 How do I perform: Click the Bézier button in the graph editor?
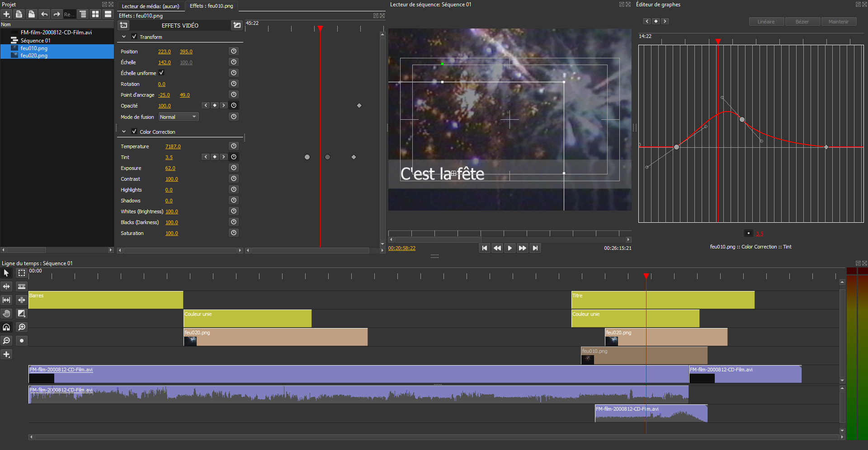(802, 21)
